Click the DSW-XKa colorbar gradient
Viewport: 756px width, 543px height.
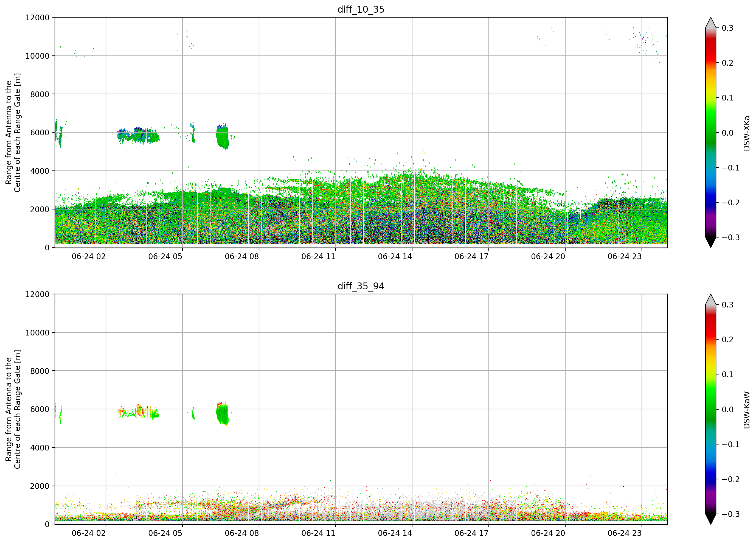[x=711, y=132]
